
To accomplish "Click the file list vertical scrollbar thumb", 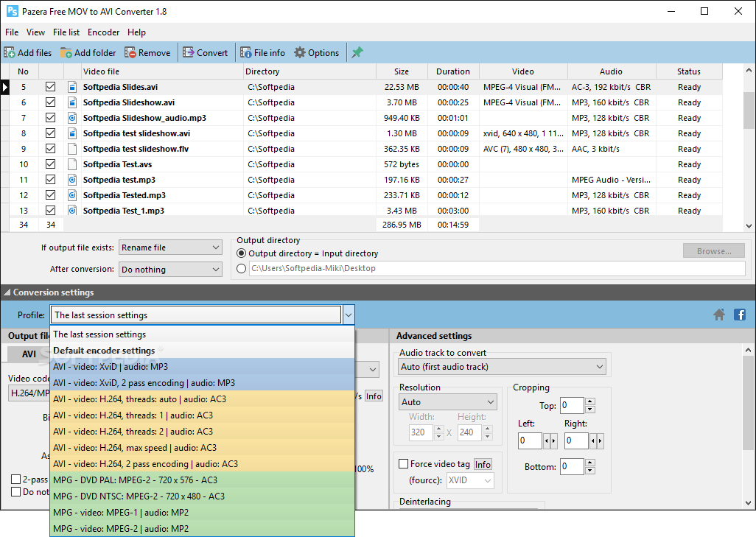I will pos(749,110).
